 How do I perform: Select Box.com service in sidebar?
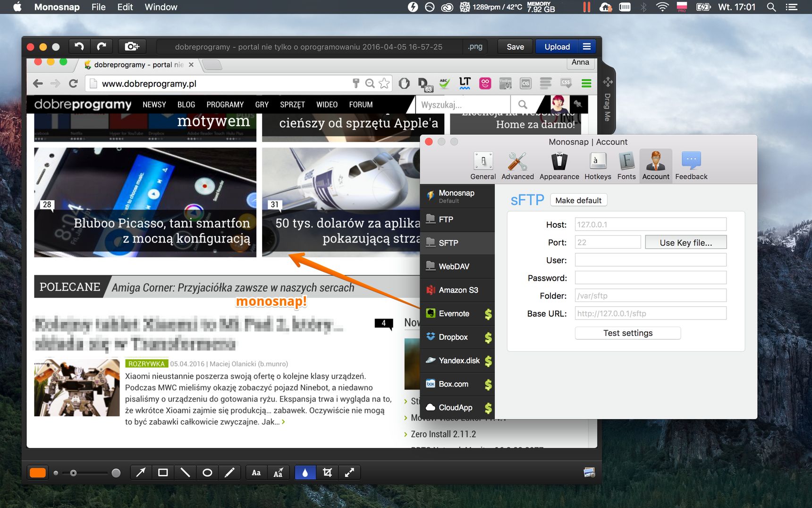point(457,384)
